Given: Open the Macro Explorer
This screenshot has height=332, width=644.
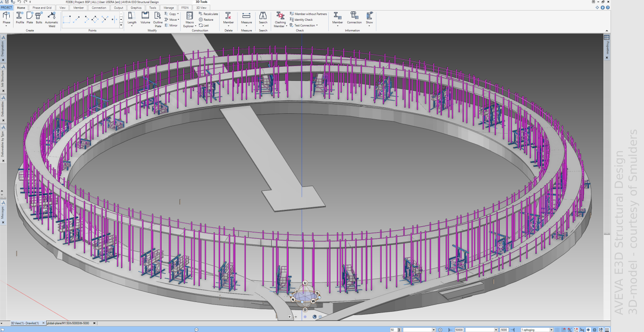Looking at the screenshot, I should [190, 19].
